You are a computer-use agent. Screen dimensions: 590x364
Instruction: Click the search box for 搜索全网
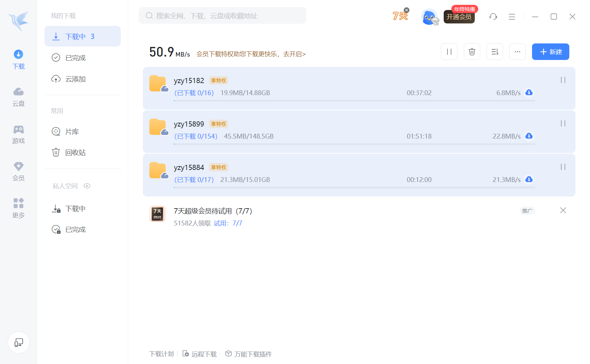[223, 16]
